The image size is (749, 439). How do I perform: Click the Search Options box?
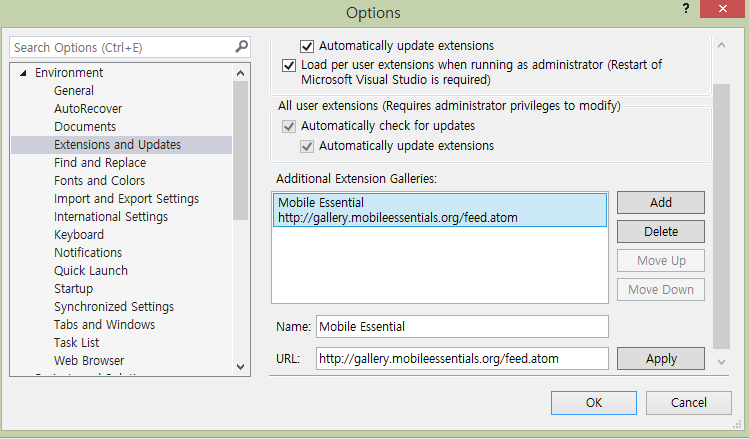120,47
